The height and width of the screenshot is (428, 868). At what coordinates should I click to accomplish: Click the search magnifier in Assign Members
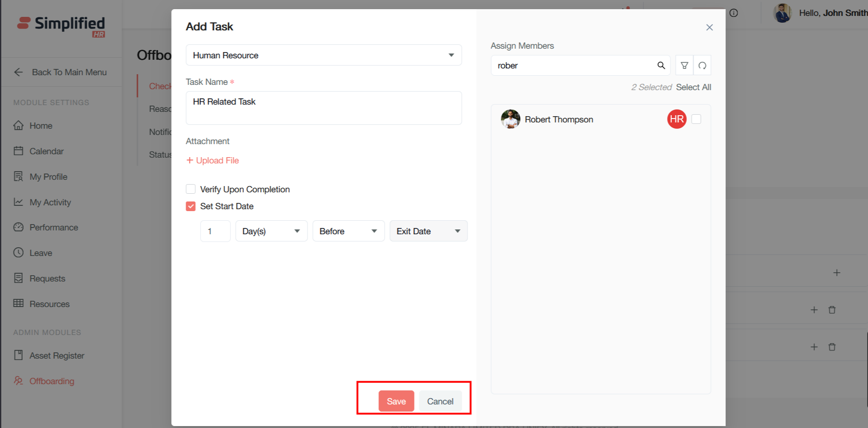pos(661,66)
